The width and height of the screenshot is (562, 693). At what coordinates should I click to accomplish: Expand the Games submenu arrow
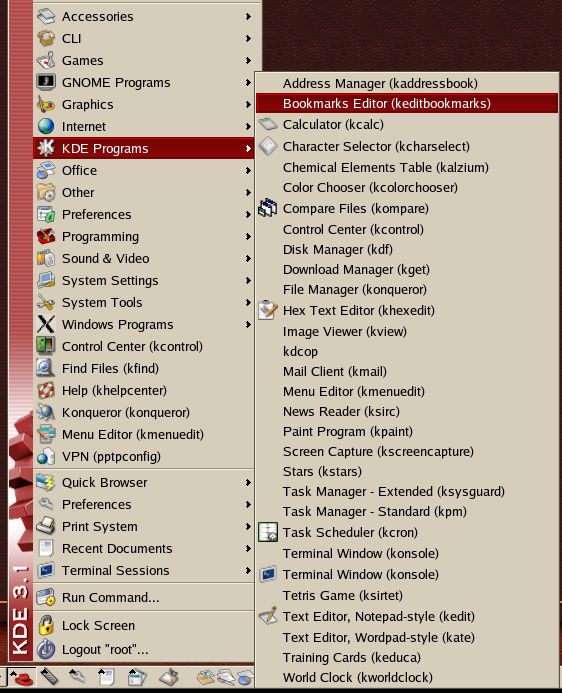pyautogui.click(x=248, y=61)
